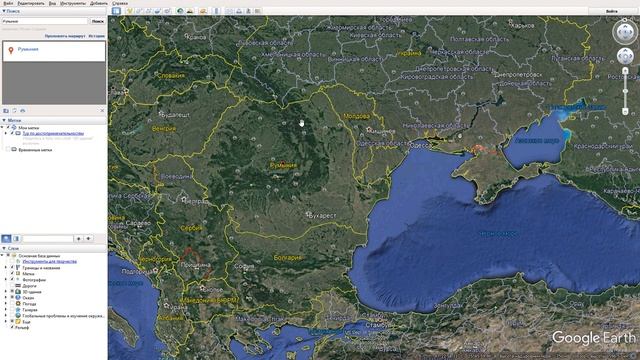The width and height of the screenshot is (640, 360).
Task: Open the ruler measurement tool
Action: 216,11
